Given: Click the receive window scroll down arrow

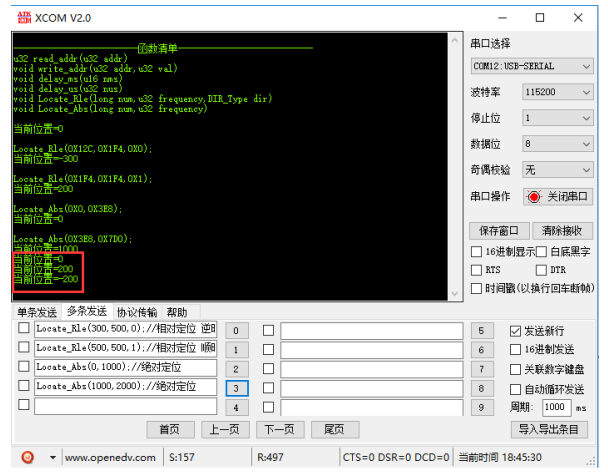Looking at the screenshot, I should (x=455, y=294).
